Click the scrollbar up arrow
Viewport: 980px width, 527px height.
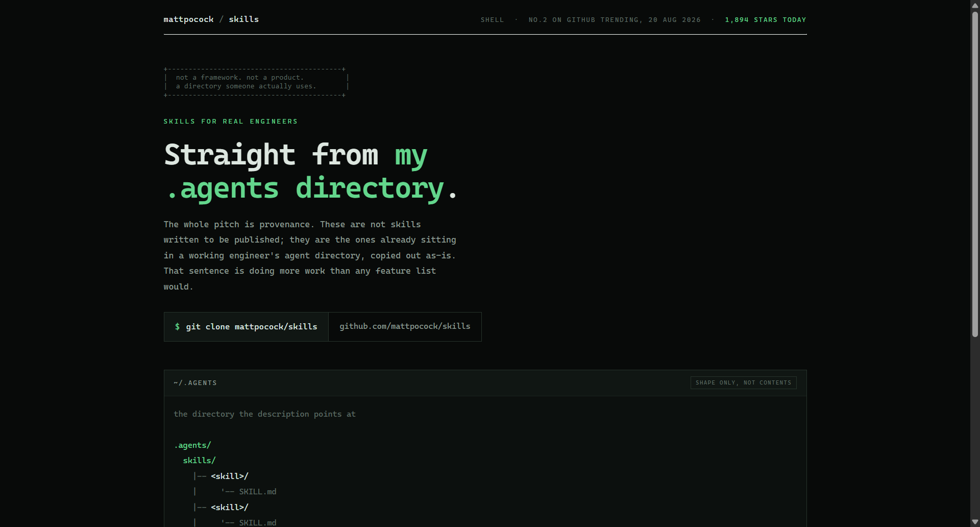[x=975, y=5]
